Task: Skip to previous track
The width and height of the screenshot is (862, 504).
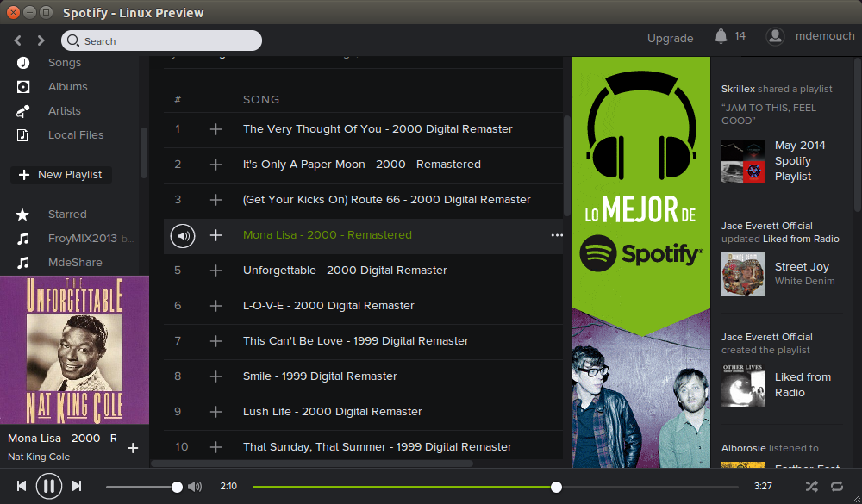Action: 22,486
